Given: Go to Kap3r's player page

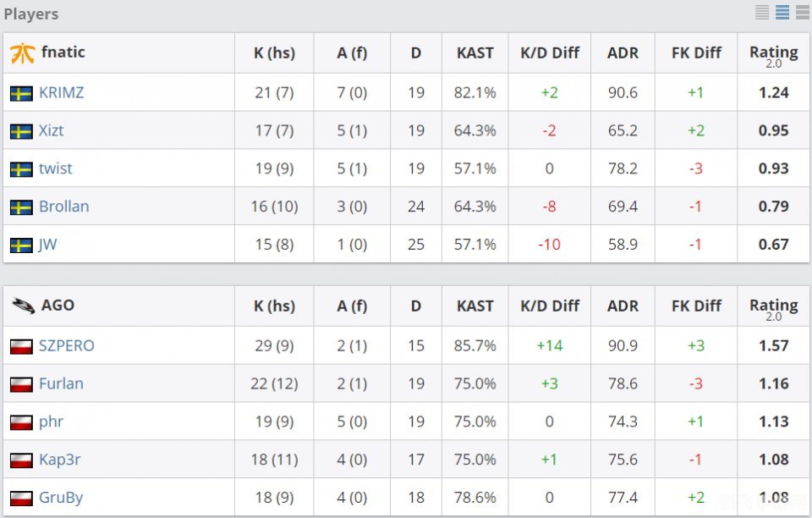Looking at the screenshot, I should 59,460.
